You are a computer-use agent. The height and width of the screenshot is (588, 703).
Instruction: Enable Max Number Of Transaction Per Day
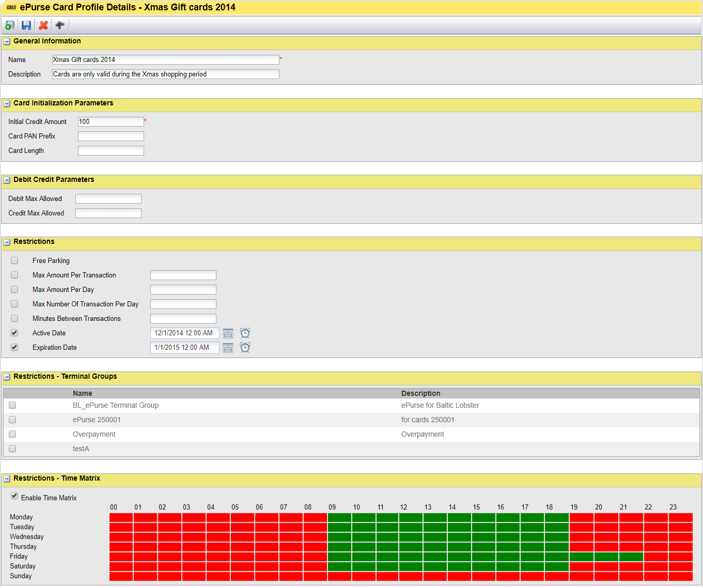14,304
